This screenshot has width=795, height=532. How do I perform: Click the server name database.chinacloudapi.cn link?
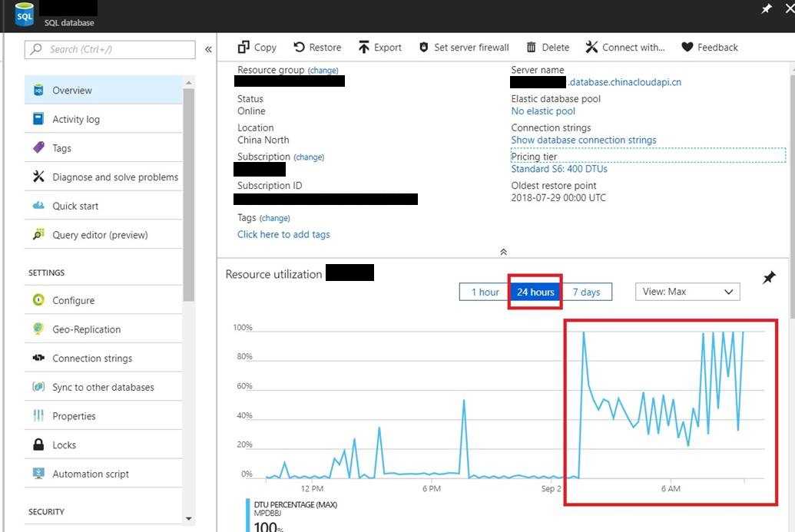tap(624, 82)
